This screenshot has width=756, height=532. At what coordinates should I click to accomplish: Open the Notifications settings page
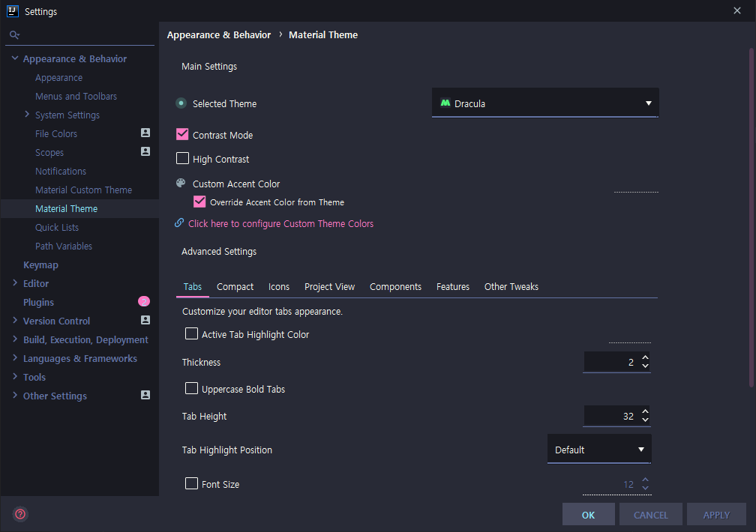pos(61,171)
